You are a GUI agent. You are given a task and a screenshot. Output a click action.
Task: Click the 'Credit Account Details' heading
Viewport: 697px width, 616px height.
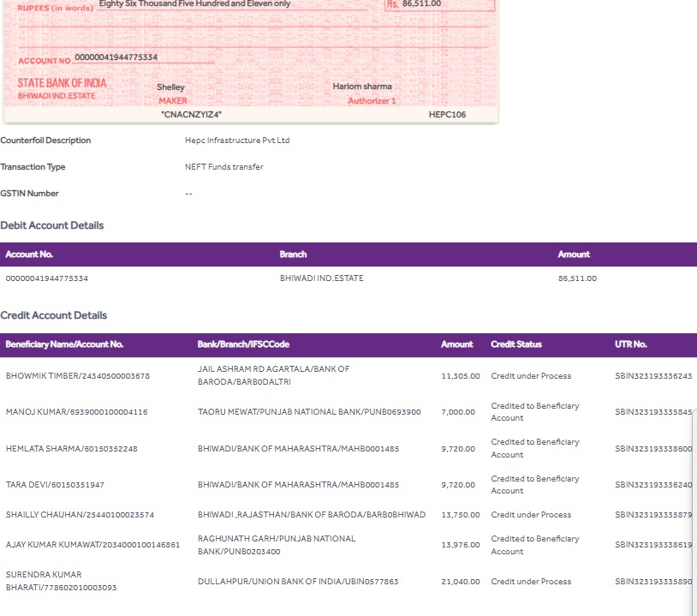pos(53,315)
